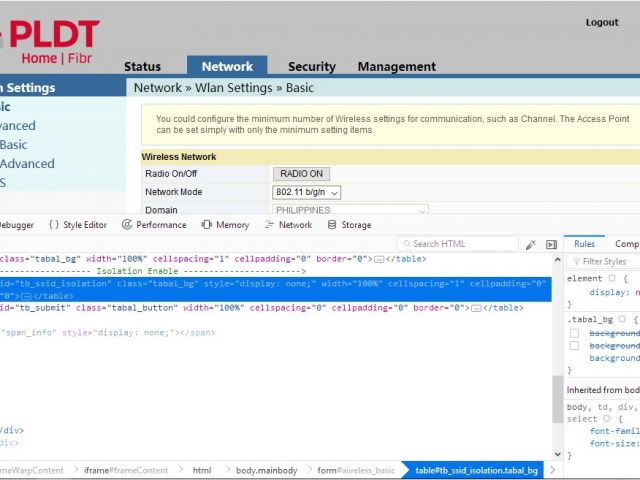Open the Domain PHILIPPINES dropdown
The height and width of the screenshot is (480, 640).
[x=350, y=210]
